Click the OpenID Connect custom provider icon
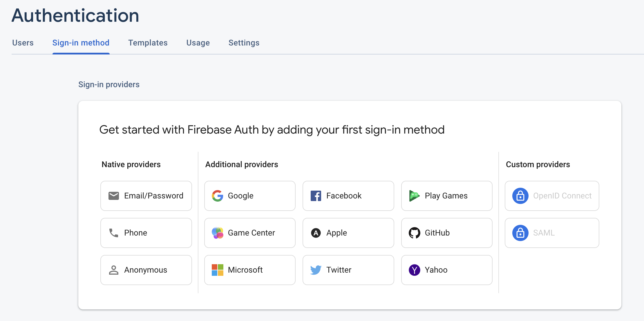The image size is (644, 321). (519, 196)
